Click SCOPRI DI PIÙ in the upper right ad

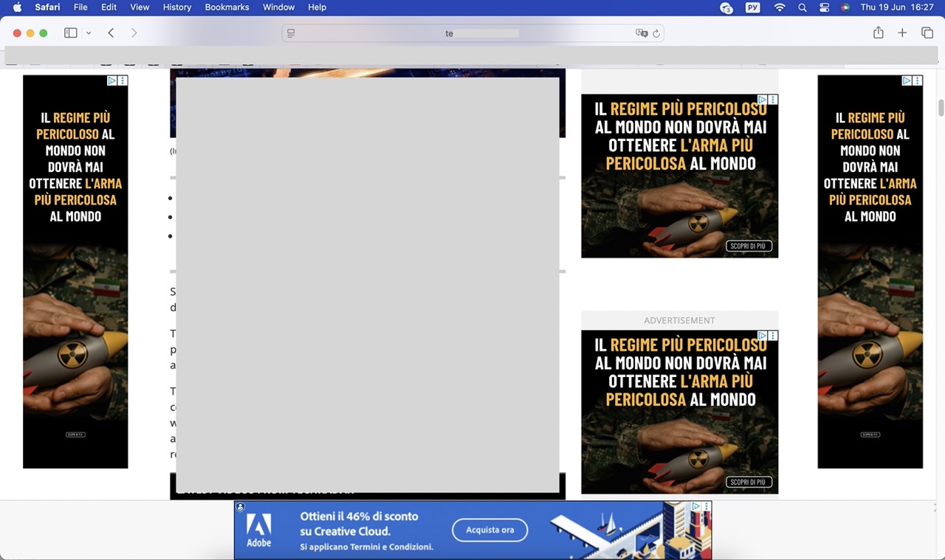click(749, 246)
